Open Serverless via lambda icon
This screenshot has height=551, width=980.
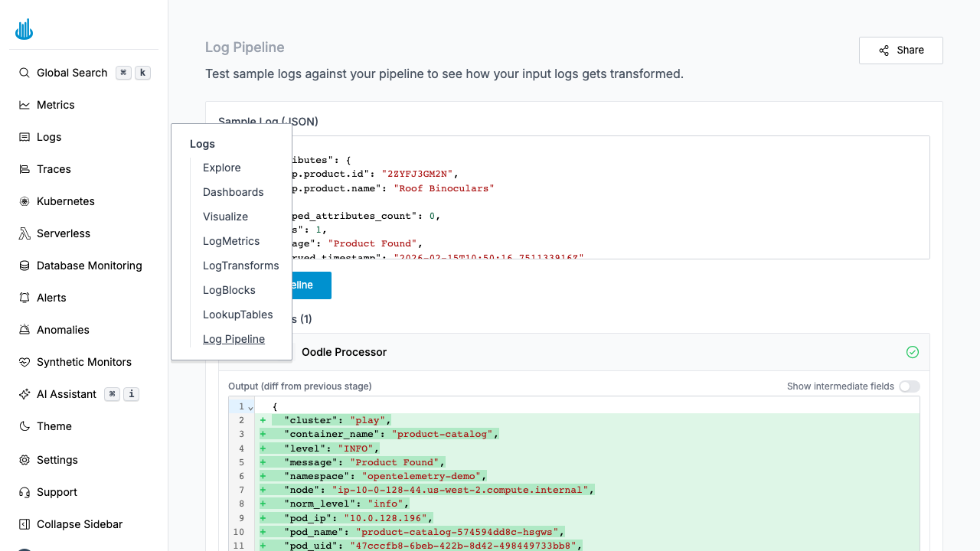tap(24, 233)
